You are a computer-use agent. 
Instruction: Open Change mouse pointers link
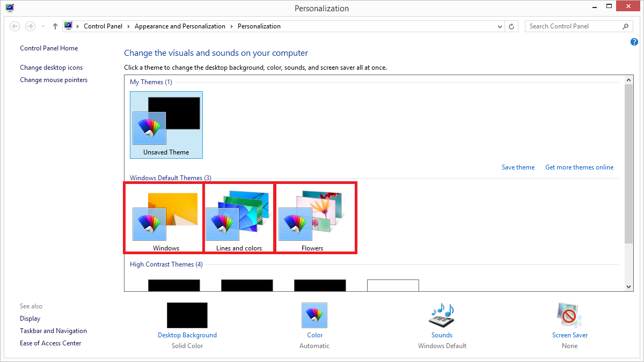coord(54,80)
